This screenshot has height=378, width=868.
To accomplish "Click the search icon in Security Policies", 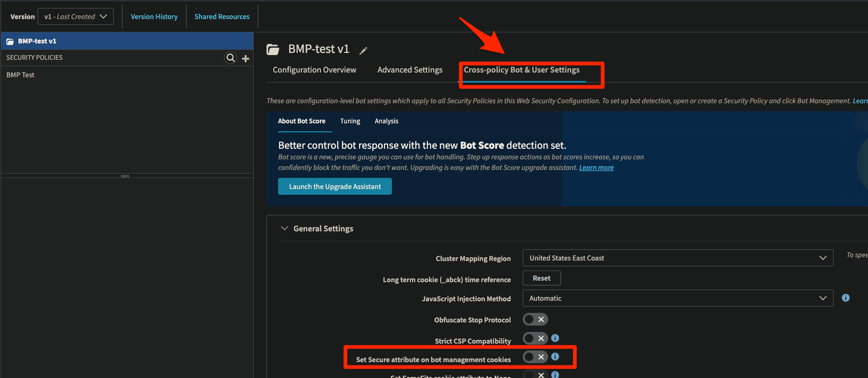I will 230,58.
